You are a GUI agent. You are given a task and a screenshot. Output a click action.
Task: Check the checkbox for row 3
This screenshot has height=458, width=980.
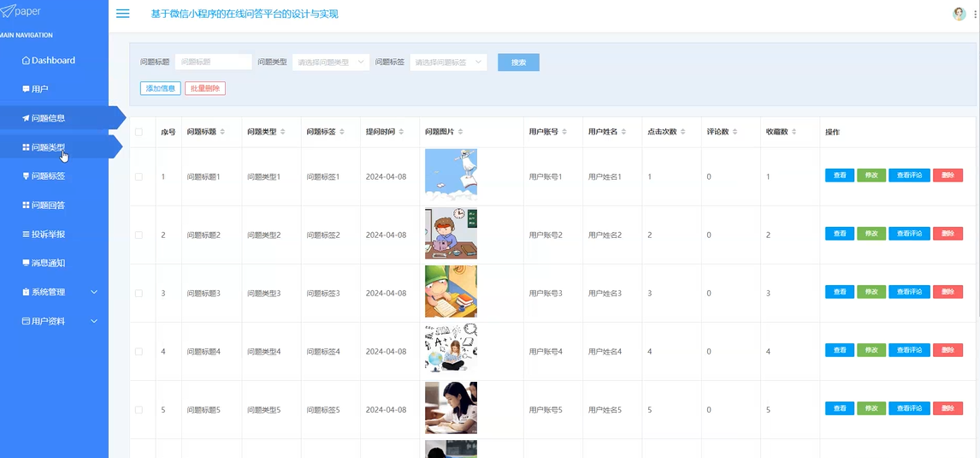[x=139, y=293]
